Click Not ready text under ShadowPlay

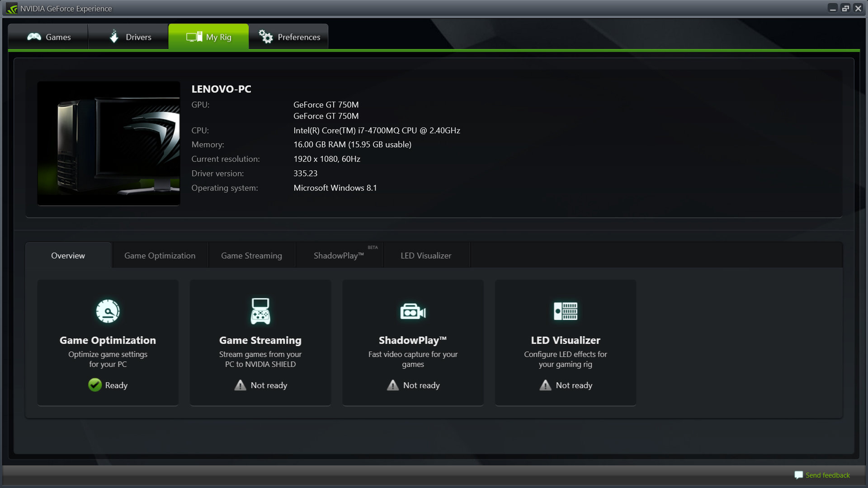(x=421, y=385)
